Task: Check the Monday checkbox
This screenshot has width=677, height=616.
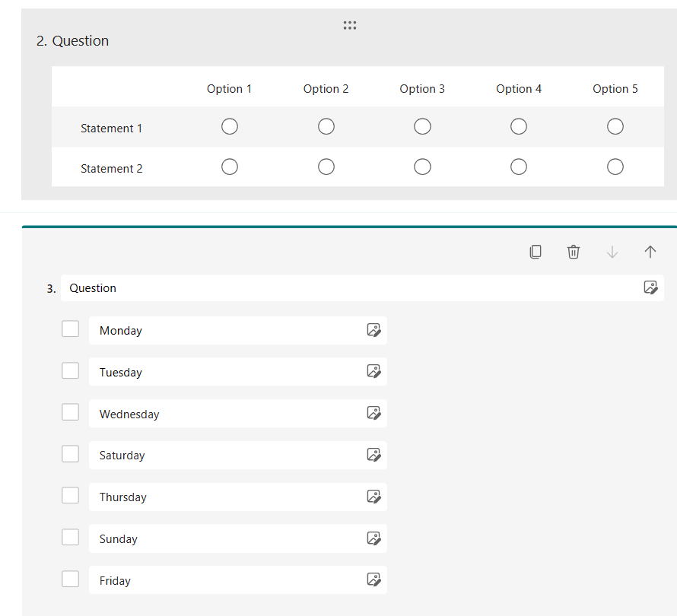Action: tap(70, 328)
